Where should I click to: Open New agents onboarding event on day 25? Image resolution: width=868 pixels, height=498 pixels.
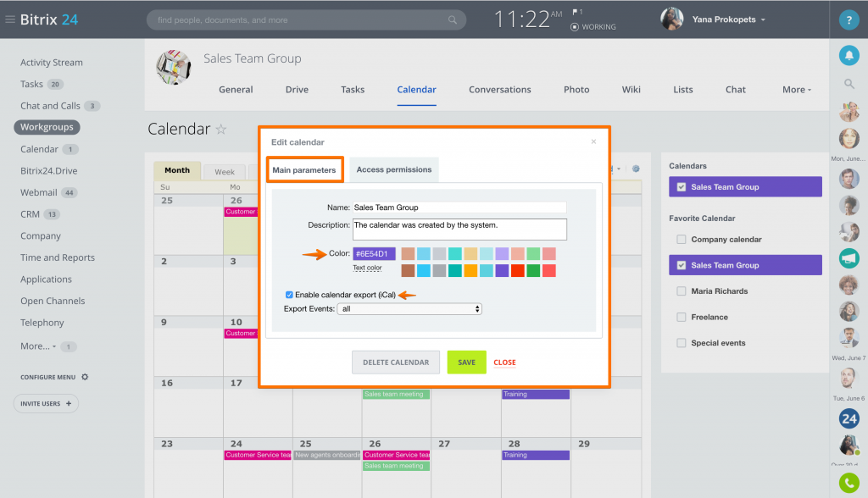coord(327,455)
